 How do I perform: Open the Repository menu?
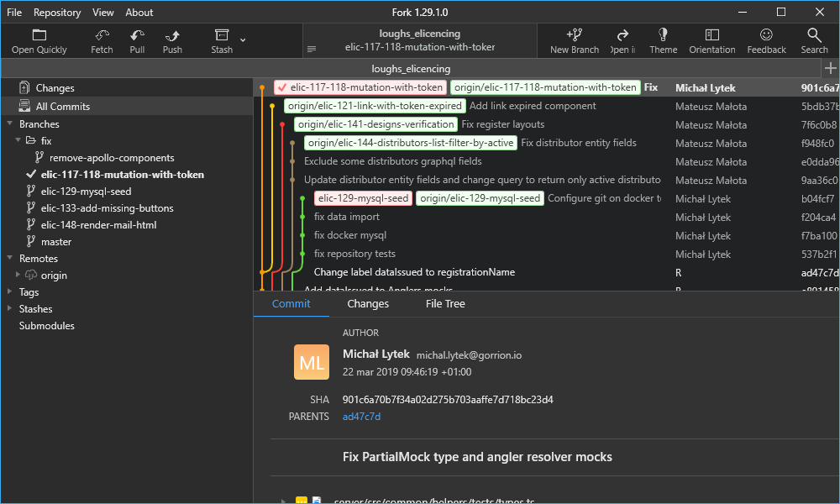(x=56, y=12)
